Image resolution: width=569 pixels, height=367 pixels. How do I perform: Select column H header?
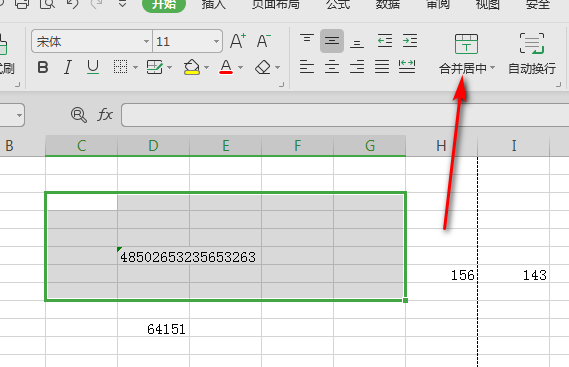tap(441, 146)
